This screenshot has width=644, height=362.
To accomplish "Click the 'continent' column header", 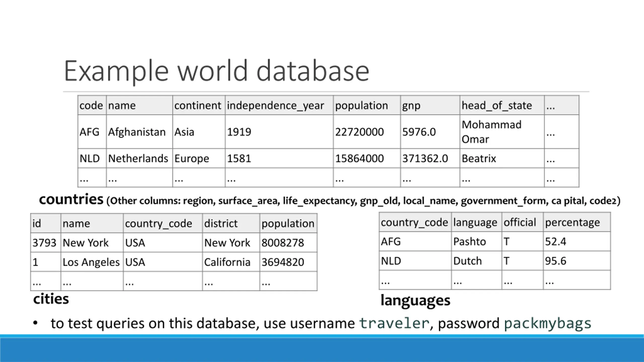I will click(199, 105).
